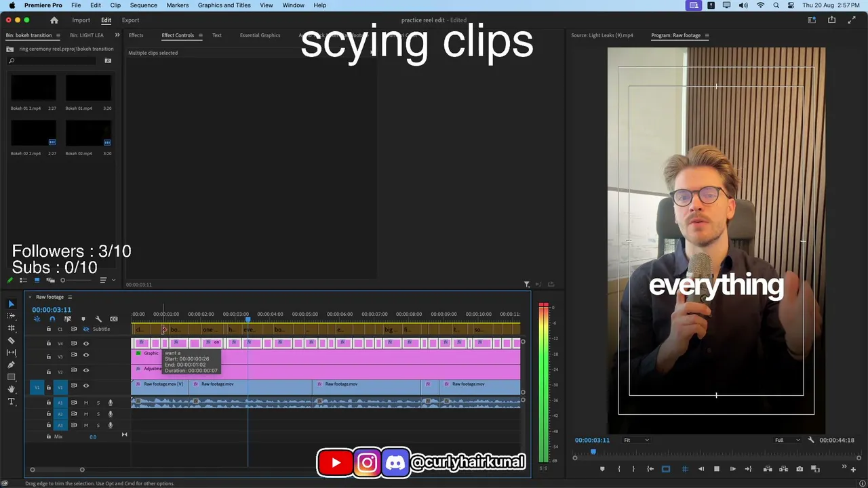Select the Hand tool

pyautogui.click(x=11, y=389)
